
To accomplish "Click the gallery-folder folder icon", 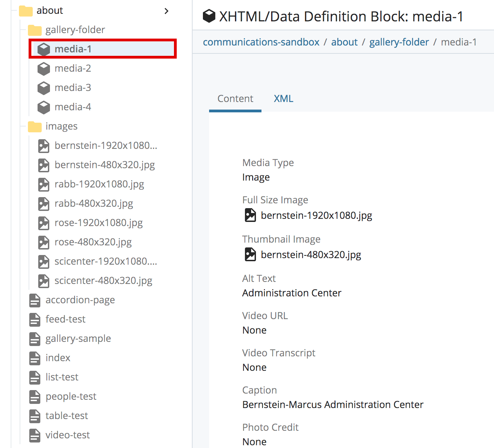I will click(35, 30).
